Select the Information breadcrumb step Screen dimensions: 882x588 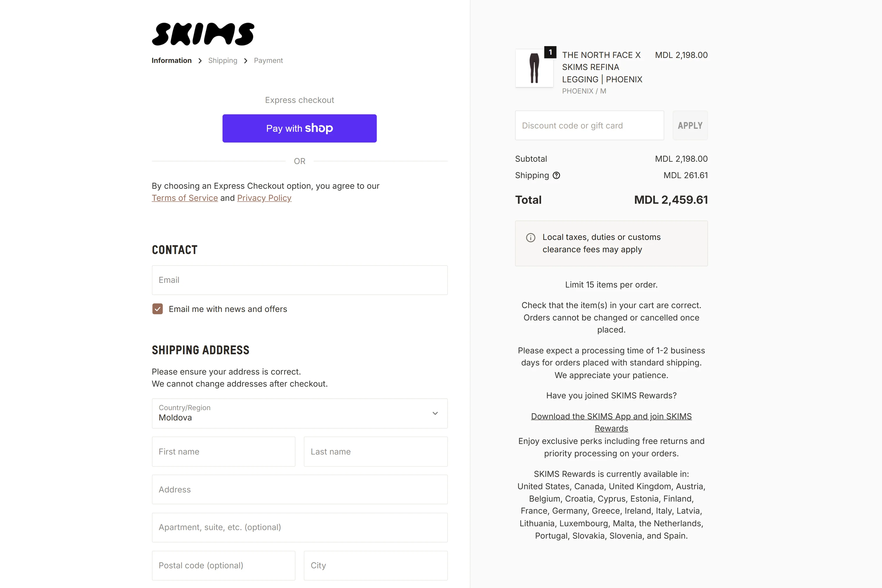(171, 61)
